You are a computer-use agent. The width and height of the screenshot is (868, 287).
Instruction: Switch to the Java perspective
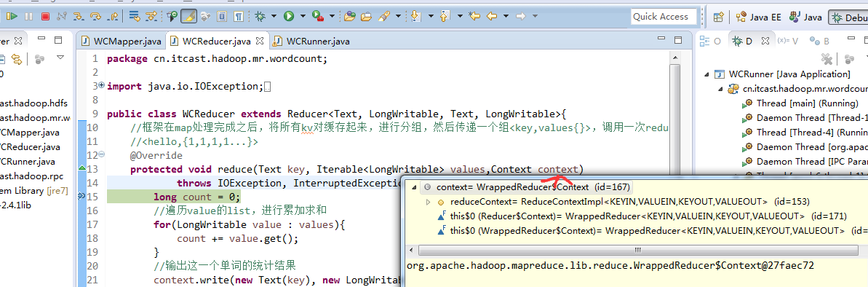pyautogui.click(x=806, y=17)
